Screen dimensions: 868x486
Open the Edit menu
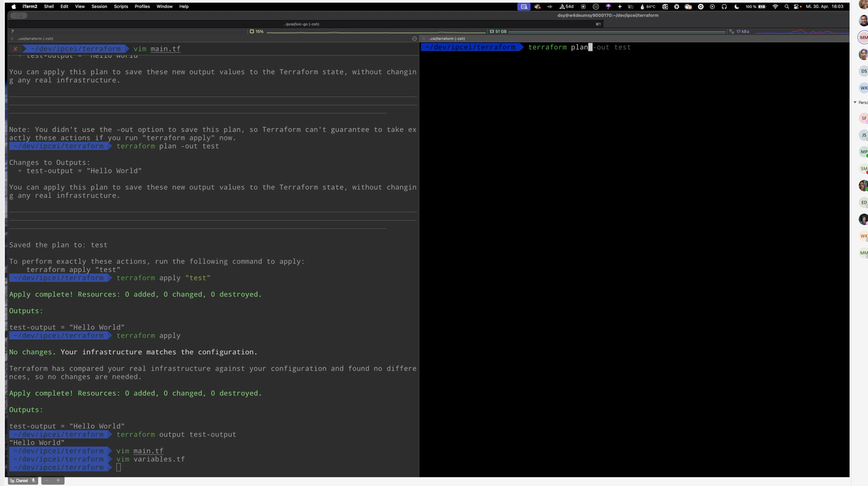64,7
